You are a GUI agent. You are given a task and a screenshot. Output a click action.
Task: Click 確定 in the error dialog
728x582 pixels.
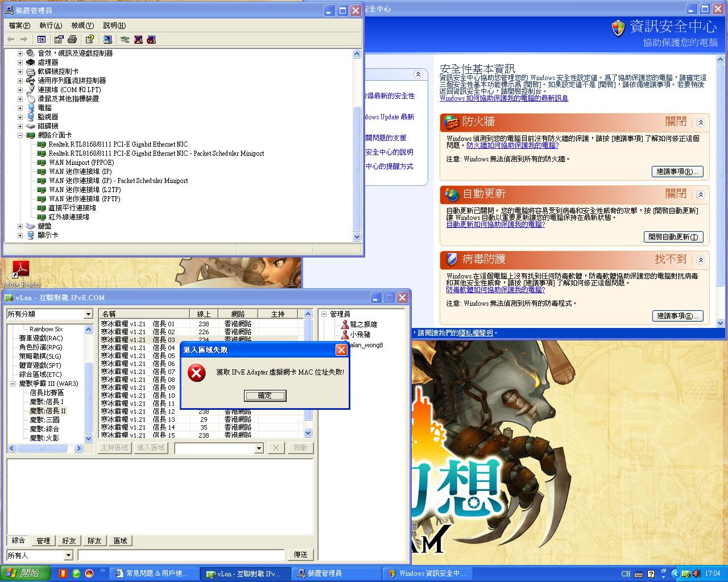265,396
